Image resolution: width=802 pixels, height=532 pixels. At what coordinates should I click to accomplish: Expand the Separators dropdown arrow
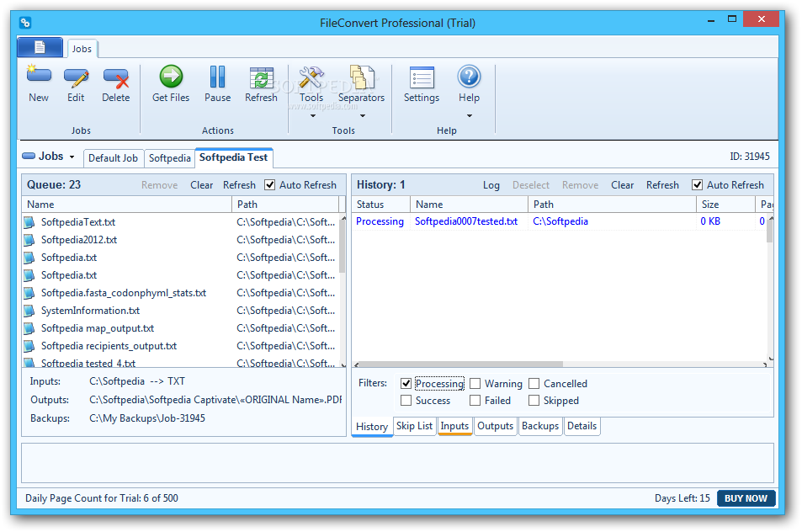[363, 115]
